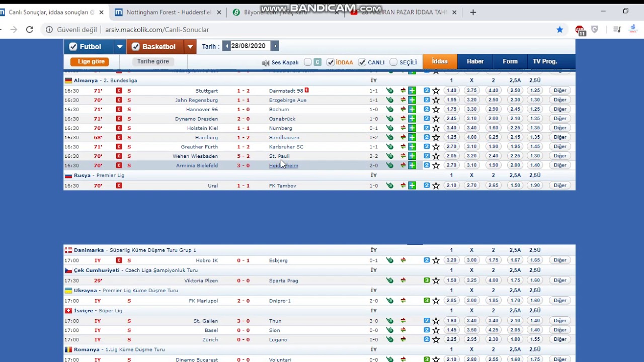This screenshot has height=362, width=644.
Task: Uncheck the İDDAA filter checkbox
Action: coord(331,62)
